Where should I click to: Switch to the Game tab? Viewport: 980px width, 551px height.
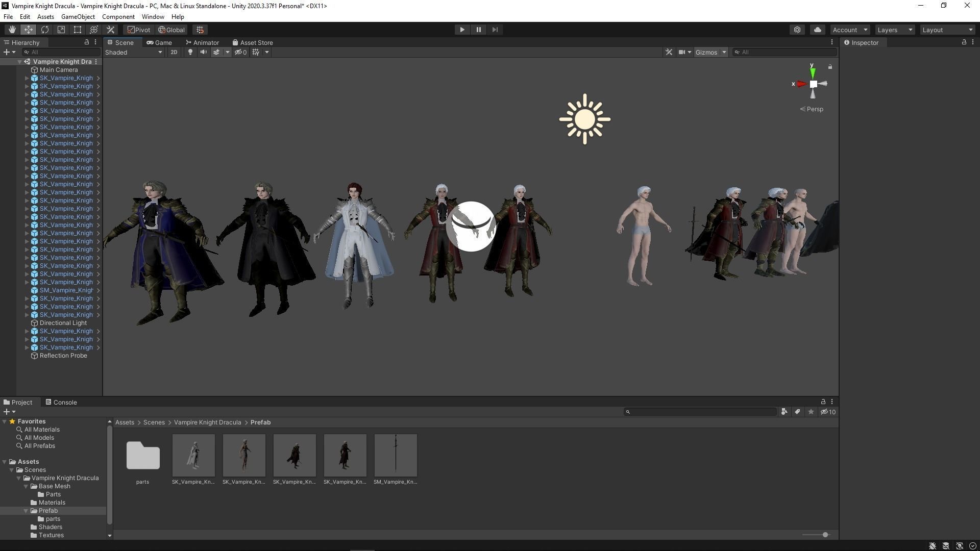(159, 42)
